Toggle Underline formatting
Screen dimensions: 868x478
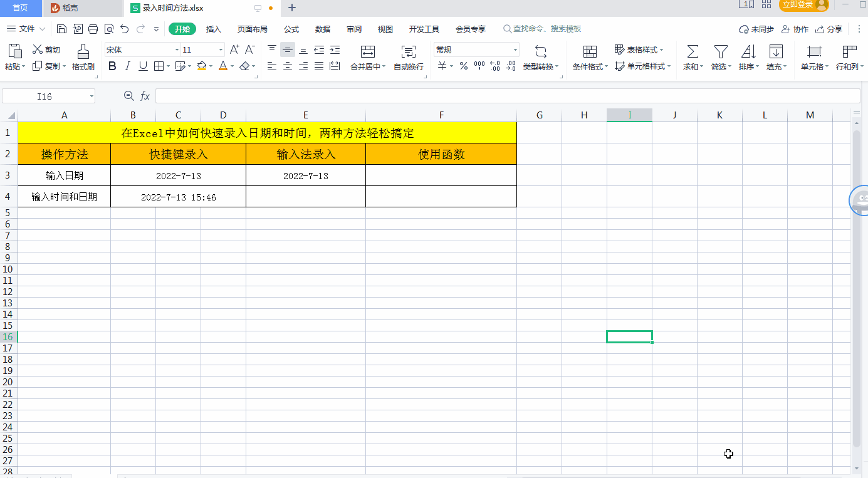pyautogui.click(x=143, y=66)
